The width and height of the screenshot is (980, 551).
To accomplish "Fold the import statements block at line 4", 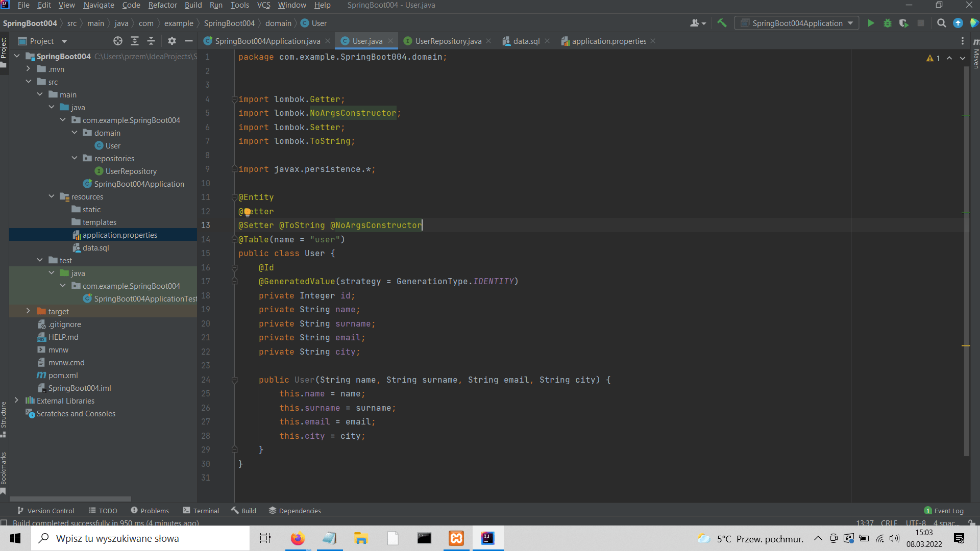I will point(234,99).
